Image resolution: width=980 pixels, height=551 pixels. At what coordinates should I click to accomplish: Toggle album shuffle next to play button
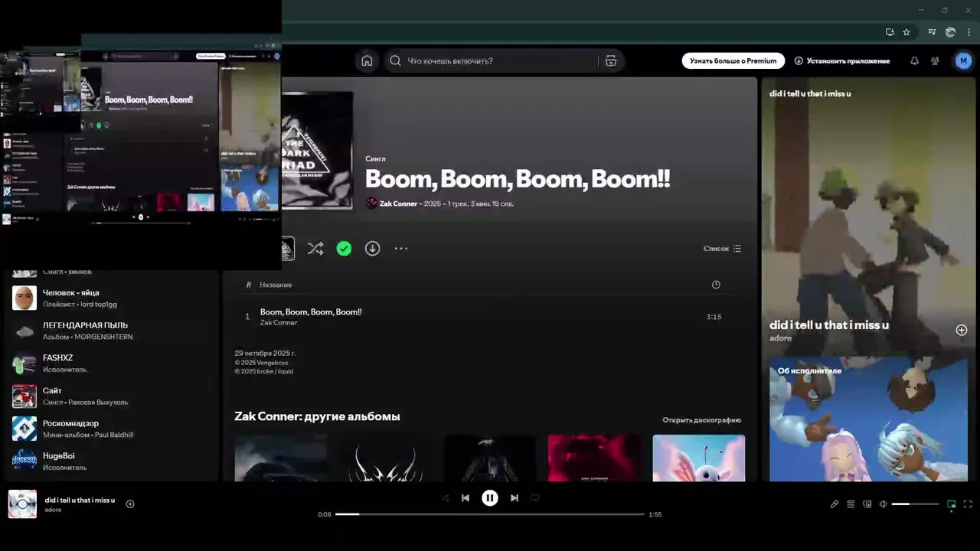click(315, 249)
